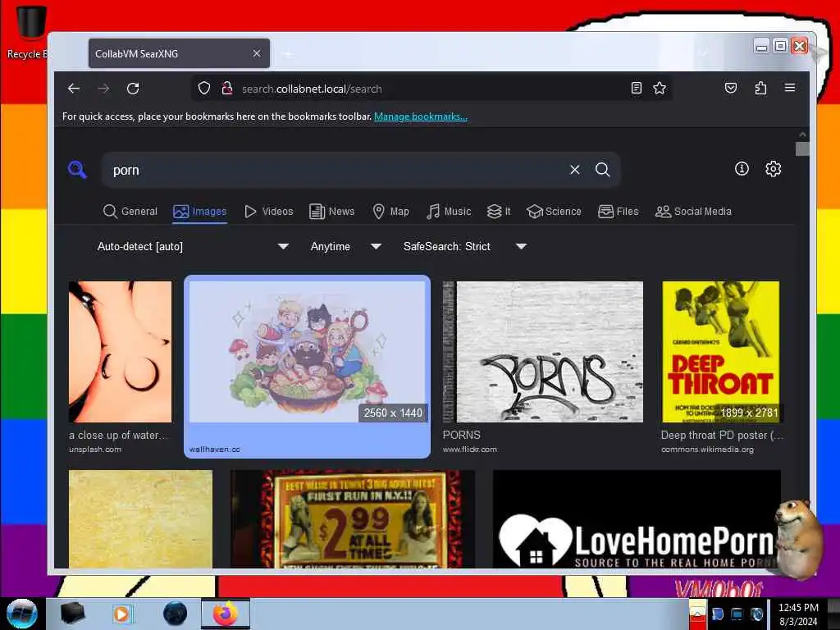Click the insecure connection padlock icon

(x=227, y=89)
